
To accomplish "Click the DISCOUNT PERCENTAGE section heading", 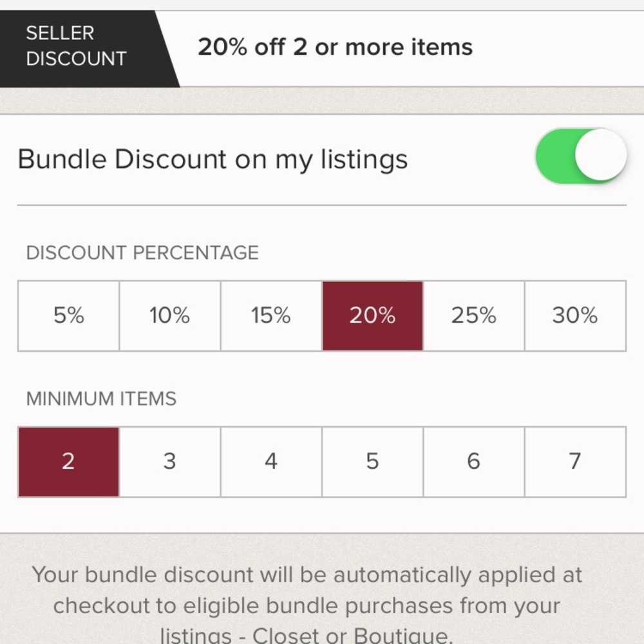I will 142,252.
